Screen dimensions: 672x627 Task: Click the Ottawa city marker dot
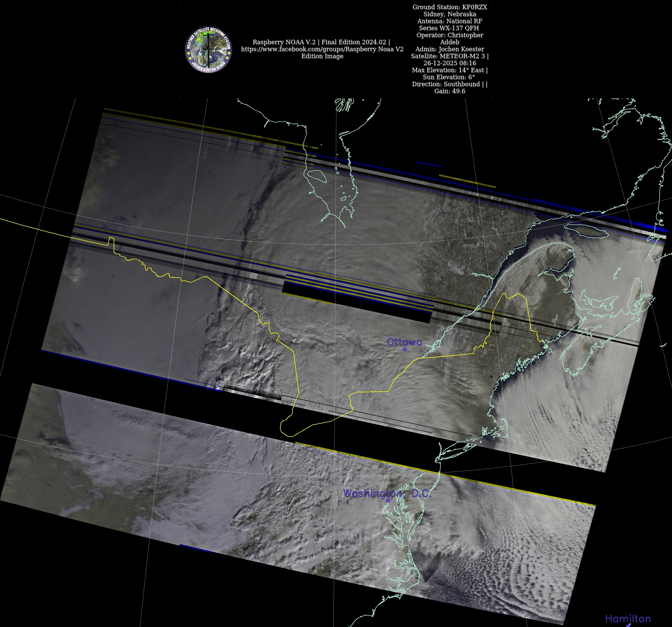click(405, 349)
